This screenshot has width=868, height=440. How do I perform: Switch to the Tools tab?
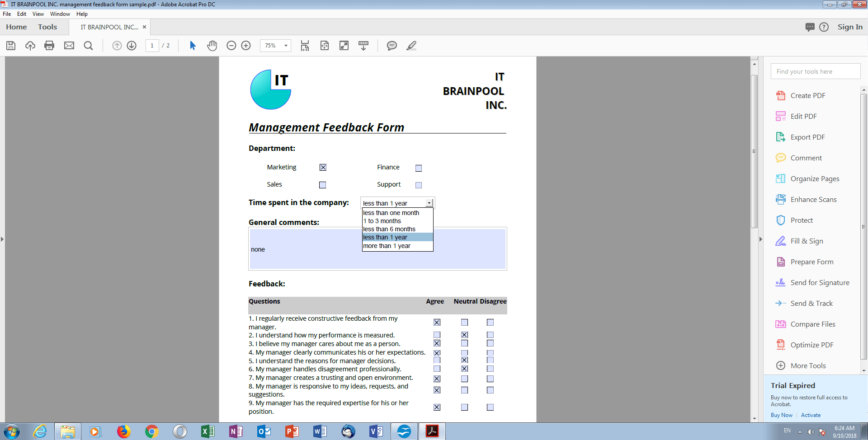point(47,27)
